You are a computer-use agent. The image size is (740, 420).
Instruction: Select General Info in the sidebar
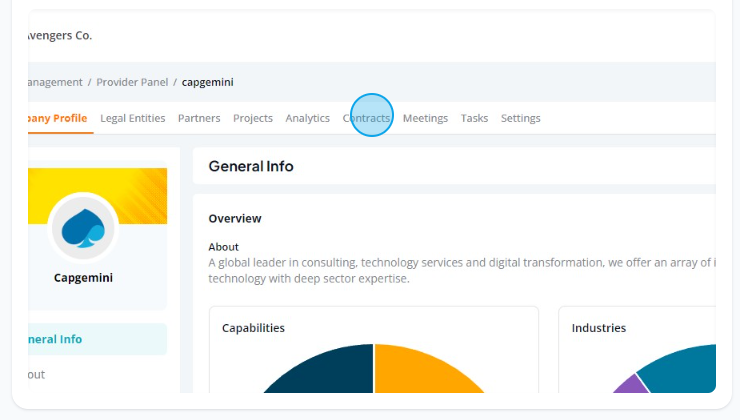(x=98, y=339)
